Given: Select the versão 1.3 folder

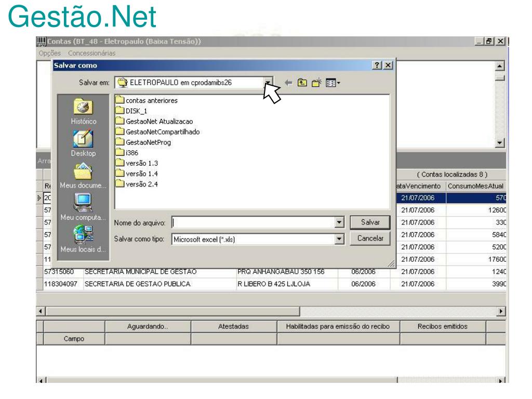Looking at the screenshot, I should 137,163.
